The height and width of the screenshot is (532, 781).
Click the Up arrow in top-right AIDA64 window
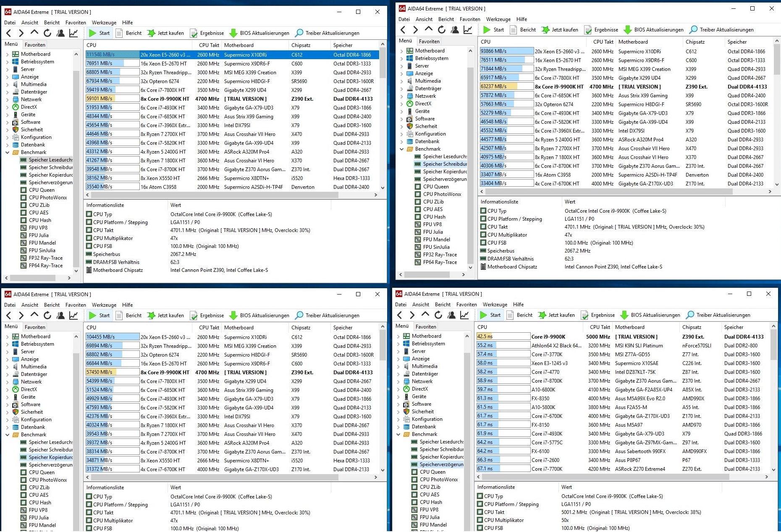tap(429, 30)
